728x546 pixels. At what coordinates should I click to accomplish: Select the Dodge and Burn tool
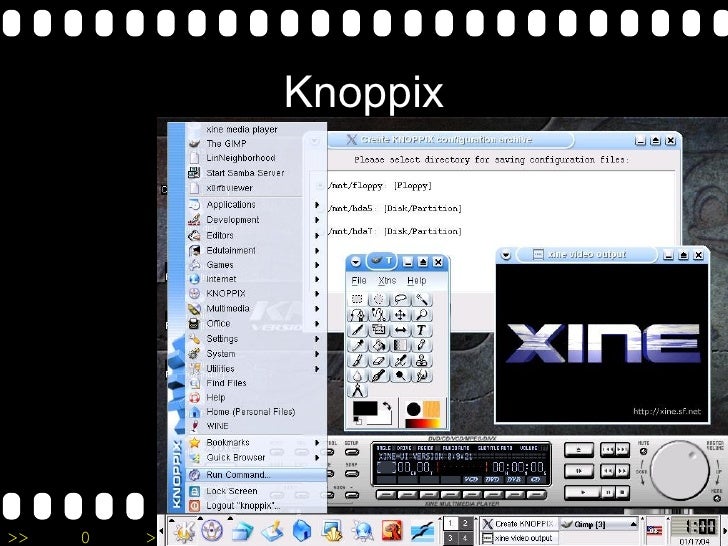click(400, 376)
